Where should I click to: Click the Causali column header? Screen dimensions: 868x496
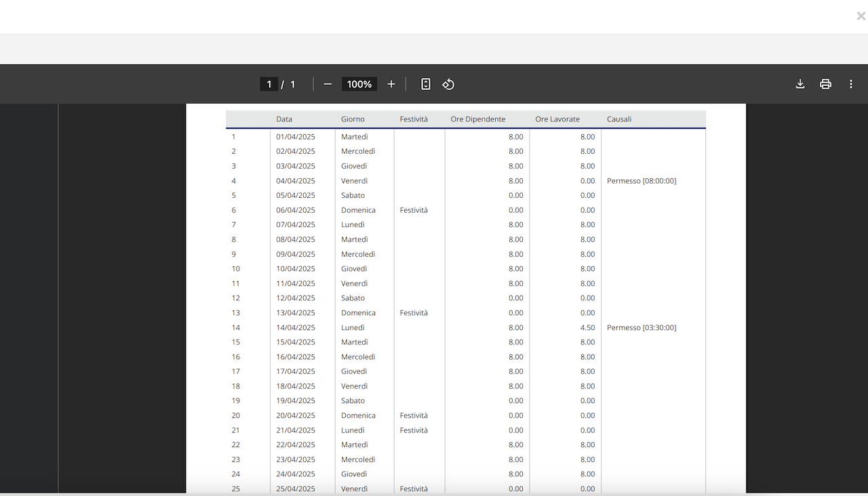tap(619, 119)
